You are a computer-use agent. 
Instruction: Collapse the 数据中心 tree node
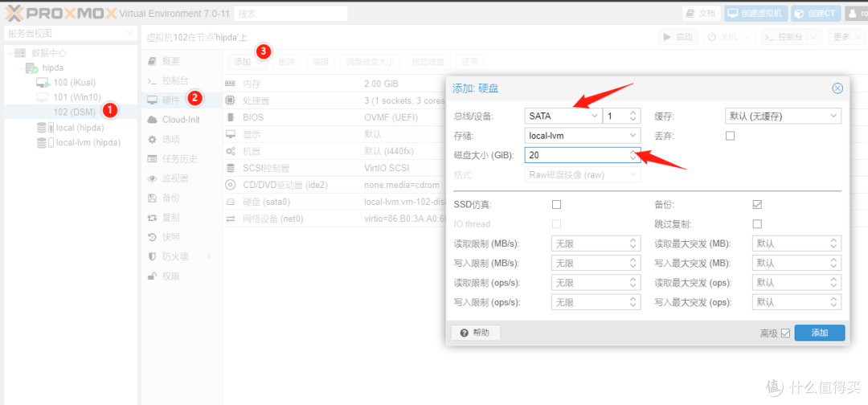tap(10, 53)
